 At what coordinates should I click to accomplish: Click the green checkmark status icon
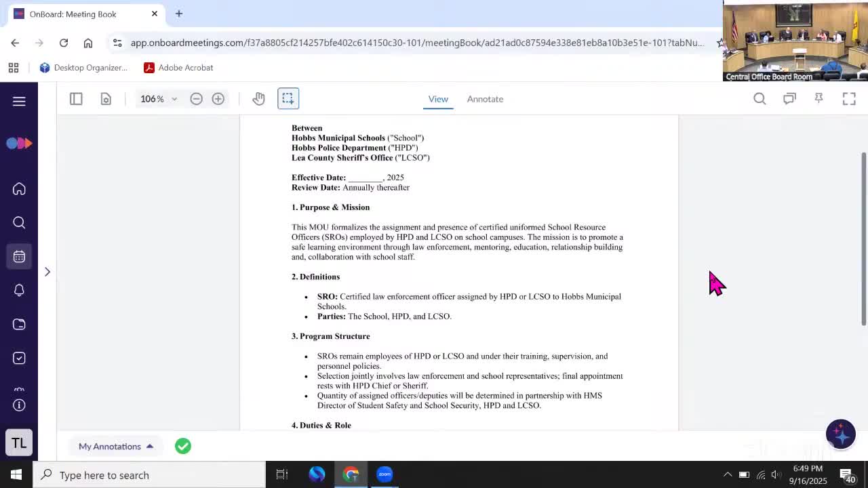183,446
